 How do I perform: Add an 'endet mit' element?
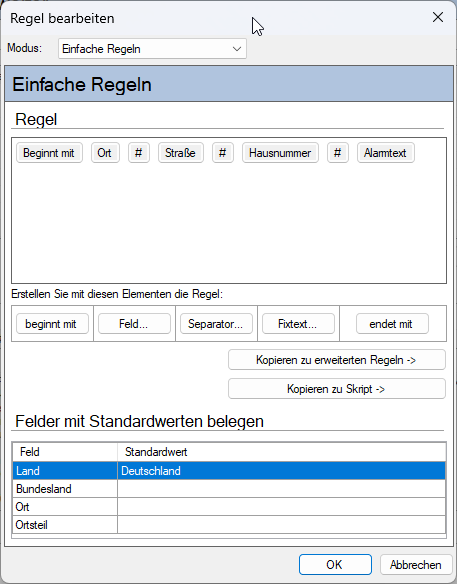pos(392,324)
